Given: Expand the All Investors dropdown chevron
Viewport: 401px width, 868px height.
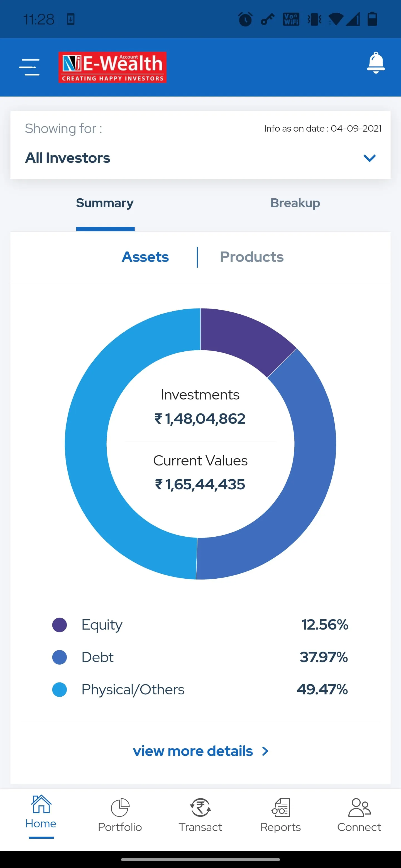Looking at the screenshot, I should click(370, 158).
